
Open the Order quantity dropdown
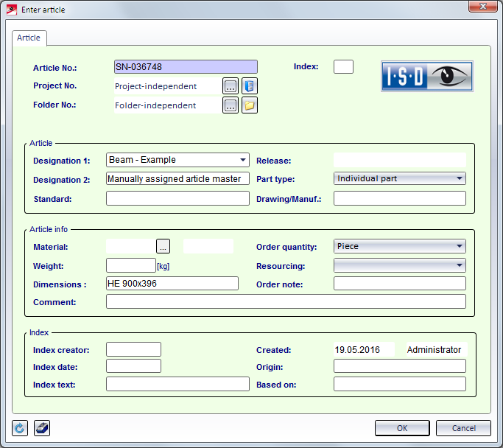click(459, 247)
